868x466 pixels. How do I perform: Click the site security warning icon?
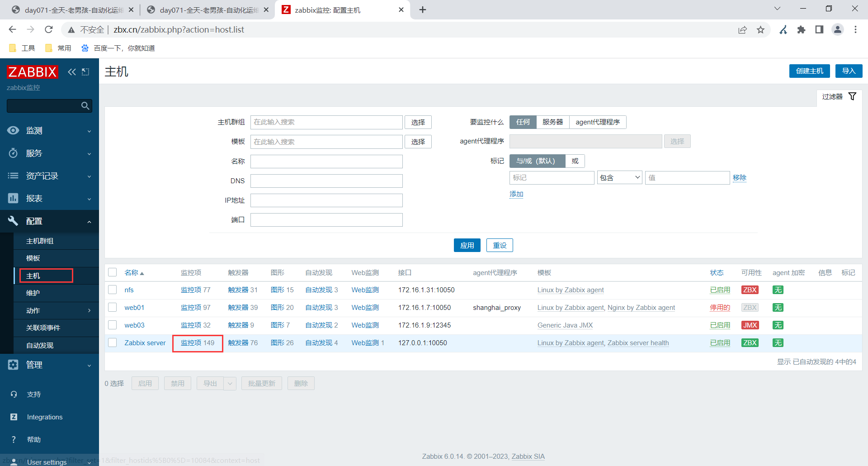(71, 30)
